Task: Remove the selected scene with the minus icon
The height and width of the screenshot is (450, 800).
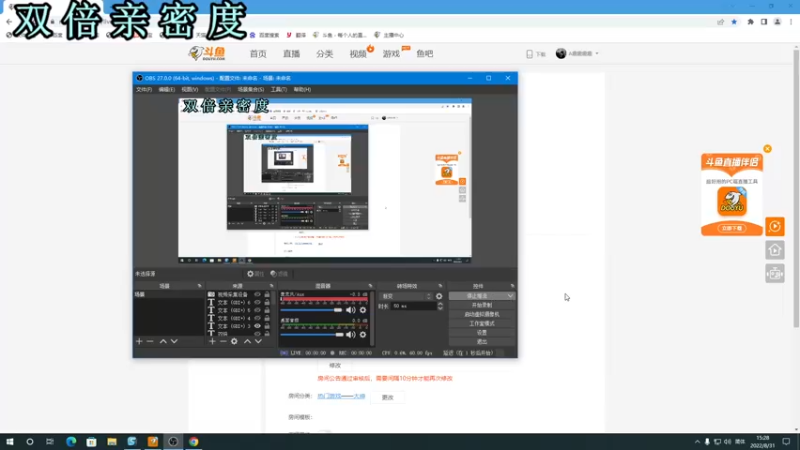Action: coord(150,341)
